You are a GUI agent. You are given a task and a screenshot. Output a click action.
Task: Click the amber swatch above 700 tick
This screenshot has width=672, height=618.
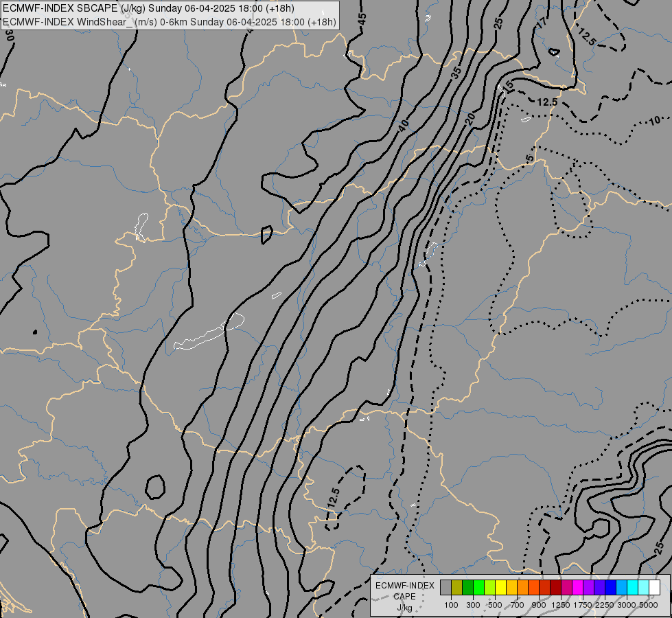(x=511, y=587)
